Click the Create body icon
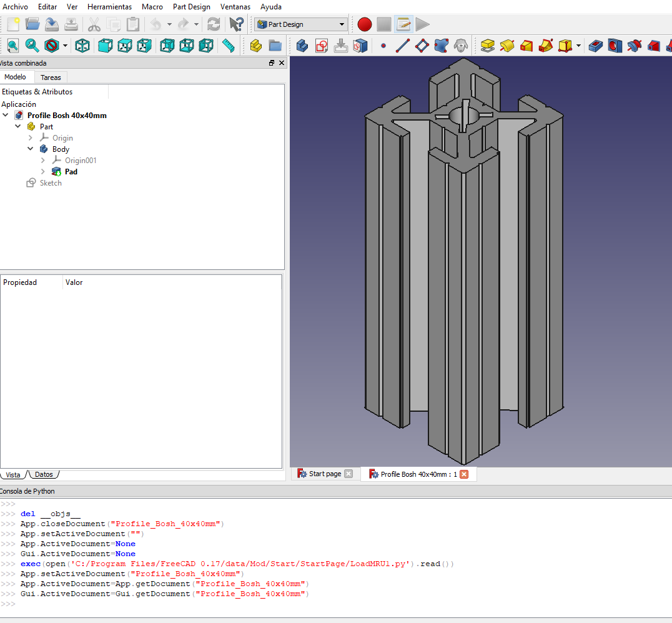The height and width of the screenshot is (623, 672). [302, 46]
